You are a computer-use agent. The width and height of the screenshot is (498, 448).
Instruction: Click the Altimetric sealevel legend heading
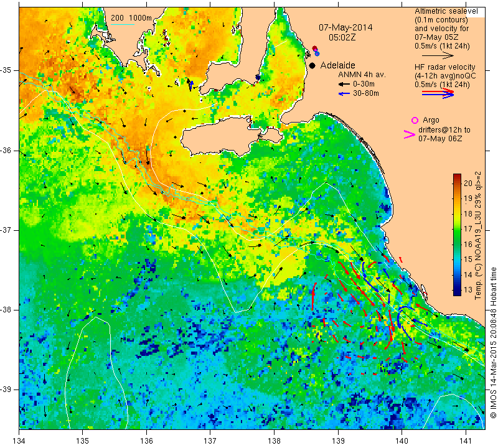coord(446,11)
